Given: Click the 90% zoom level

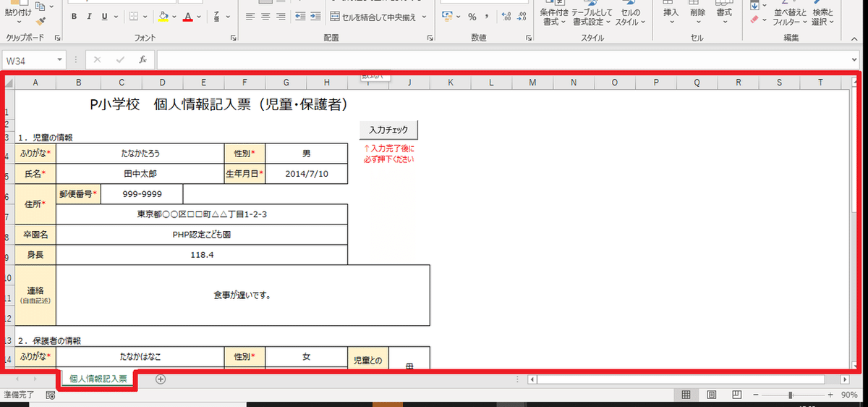Looking at the screenshot, I should [x=848, y=395].
